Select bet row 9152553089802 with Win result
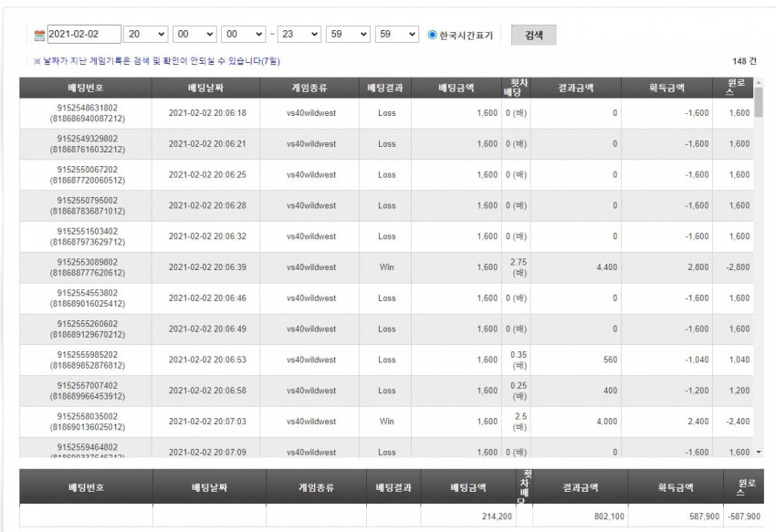 (x=386, y=267)
